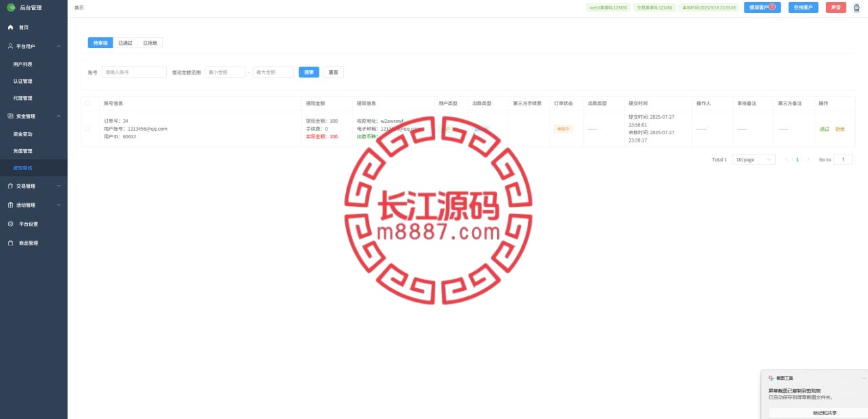Image resolution: width=868 pixels, height=419 pixels.
Task: Focus the 账号 account input field
Action: coord(134,72)
